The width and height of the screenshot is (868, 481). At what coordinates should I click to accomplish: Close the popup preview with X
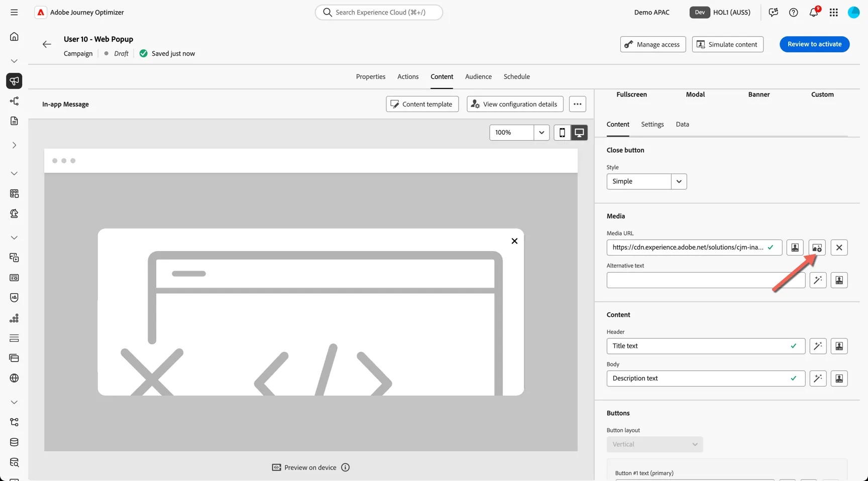click(514, 241)
